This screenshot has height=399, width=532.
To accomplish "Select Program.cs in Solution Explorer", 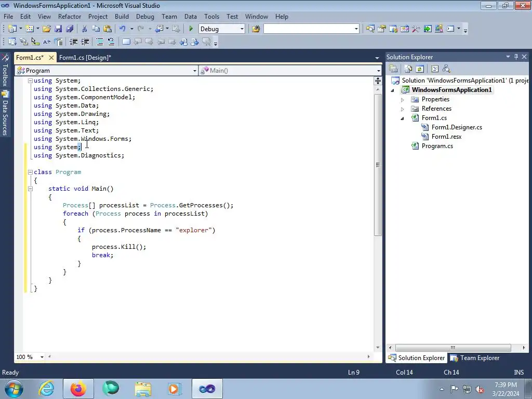I will tap(437, 146).
